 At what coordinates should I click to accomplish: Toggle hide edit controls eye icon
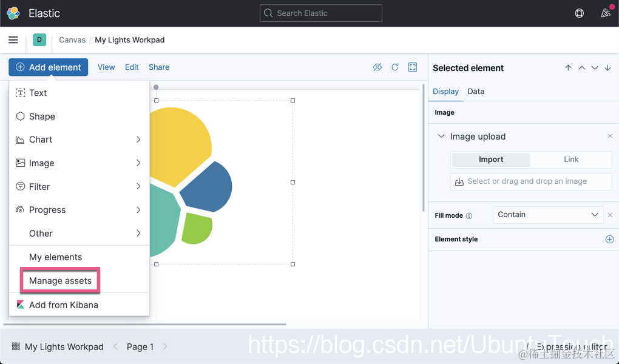click(x=377, y=67)
